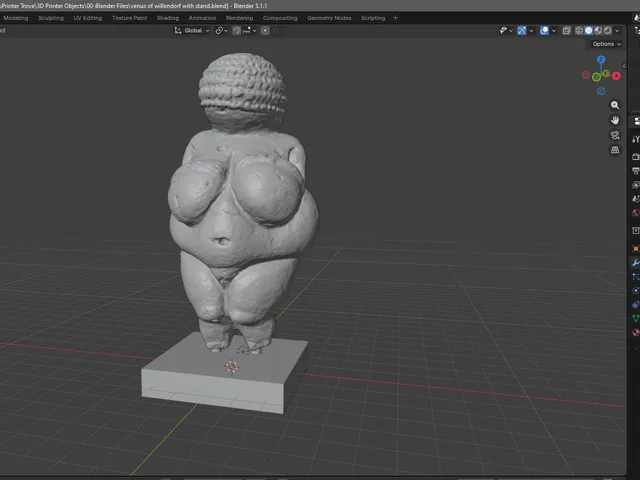Open the viewport shading options dropdown
The width and height of the screenshot is (640, 480).
pos(617,31)
